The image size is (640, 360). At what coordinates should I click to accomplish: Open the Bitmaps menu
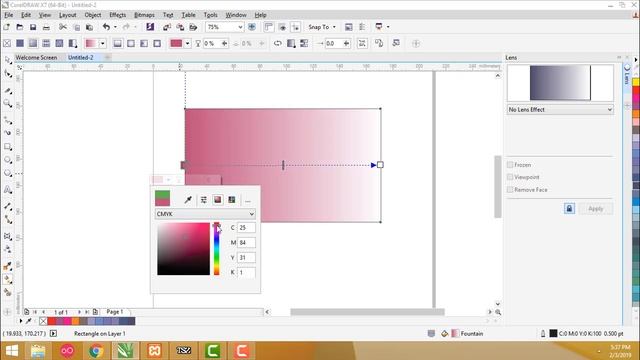pos(144,15)
